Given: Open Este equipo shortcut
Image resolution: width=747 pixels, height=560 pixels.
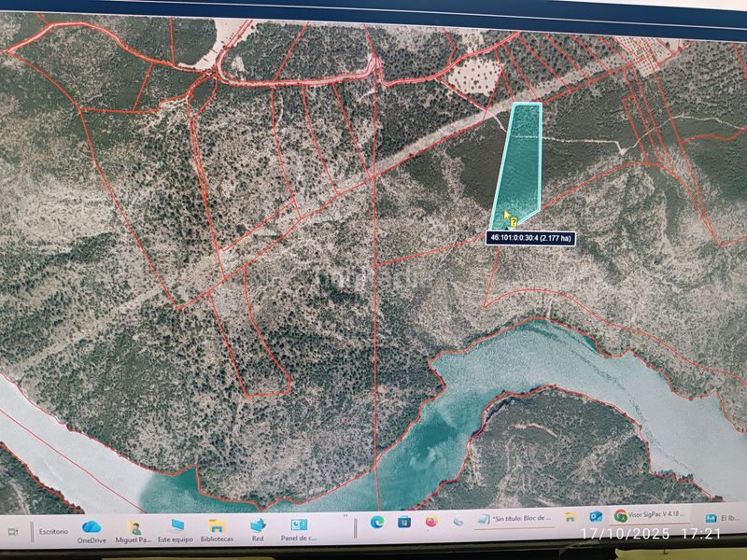Looking at the screenshot, I should 176,528.
